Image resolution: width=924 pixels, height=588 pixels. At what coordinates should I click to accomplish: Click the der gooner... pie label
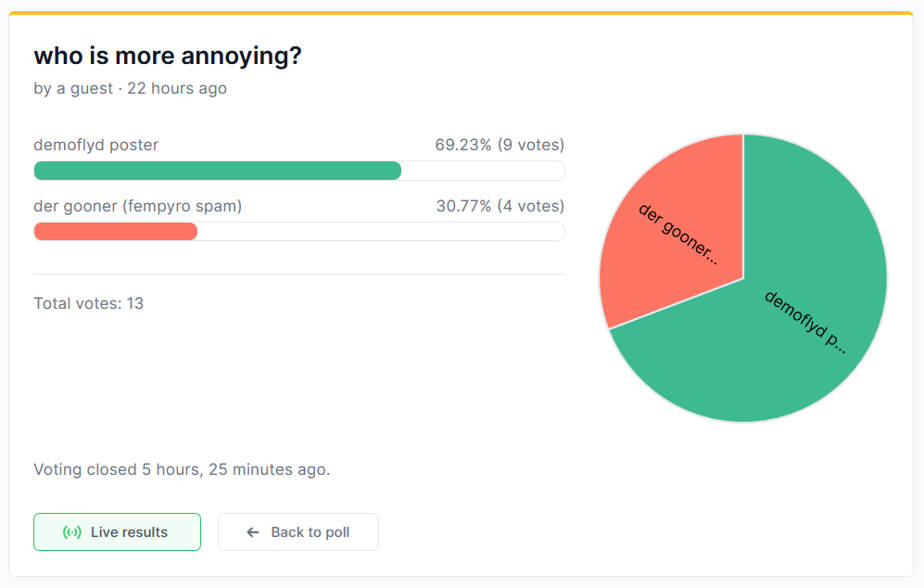678,234
